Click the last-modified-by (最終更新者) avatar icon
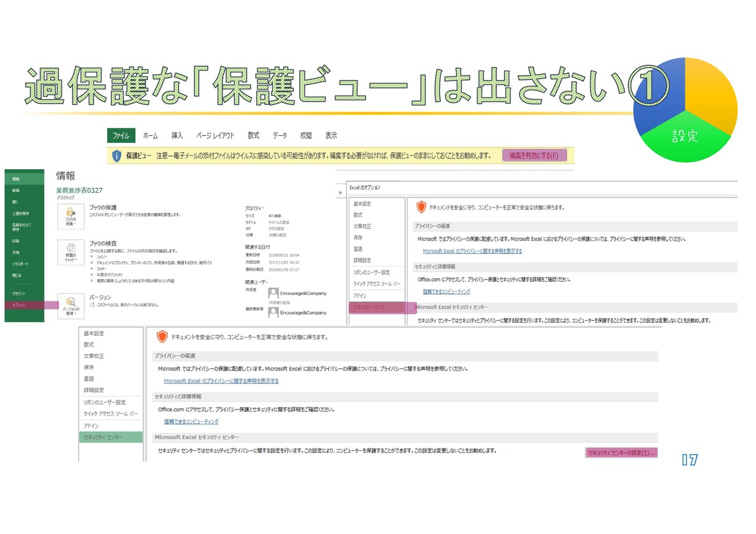This screenshot has width=756, height=534. click(x=273, y=313)
